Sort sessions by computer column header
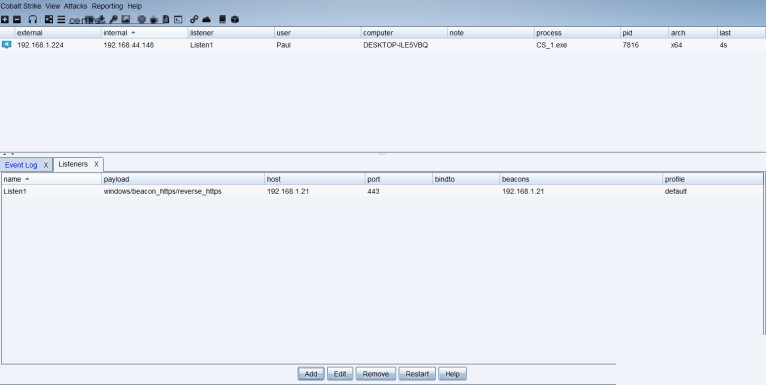766x385 pixels. [404, 33]
